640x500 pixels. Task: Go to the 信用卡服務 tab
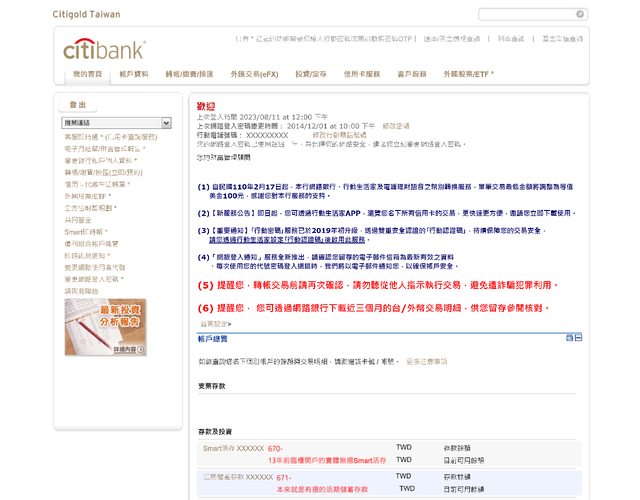361,75
